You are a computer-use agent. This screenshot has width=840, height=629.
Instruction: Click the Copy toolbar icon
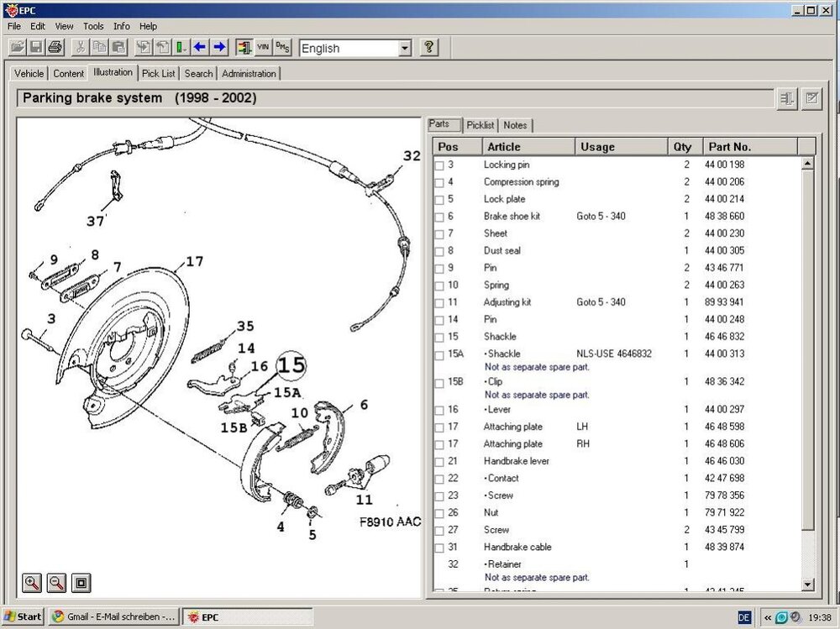click(100, 47)
